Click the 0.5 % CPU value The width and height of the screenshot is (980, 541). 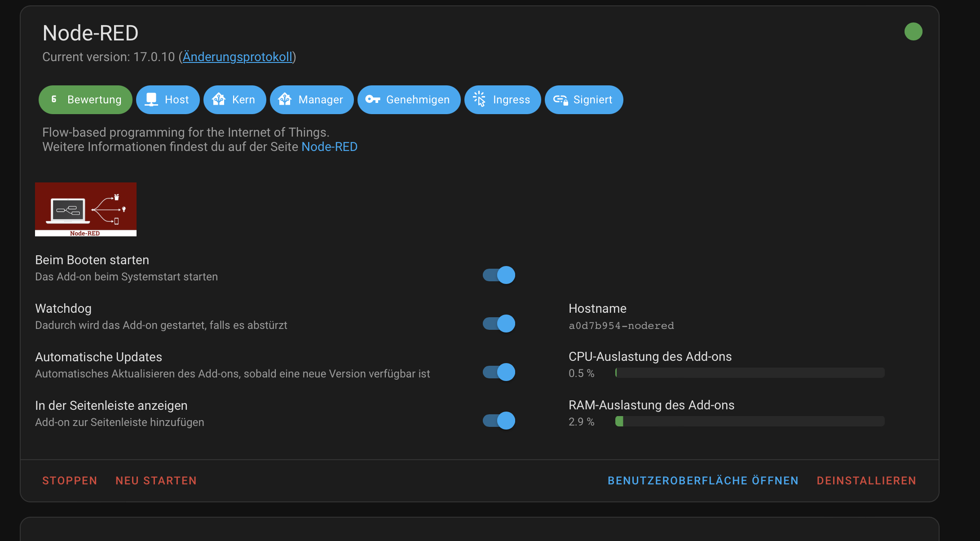point(581,373)
